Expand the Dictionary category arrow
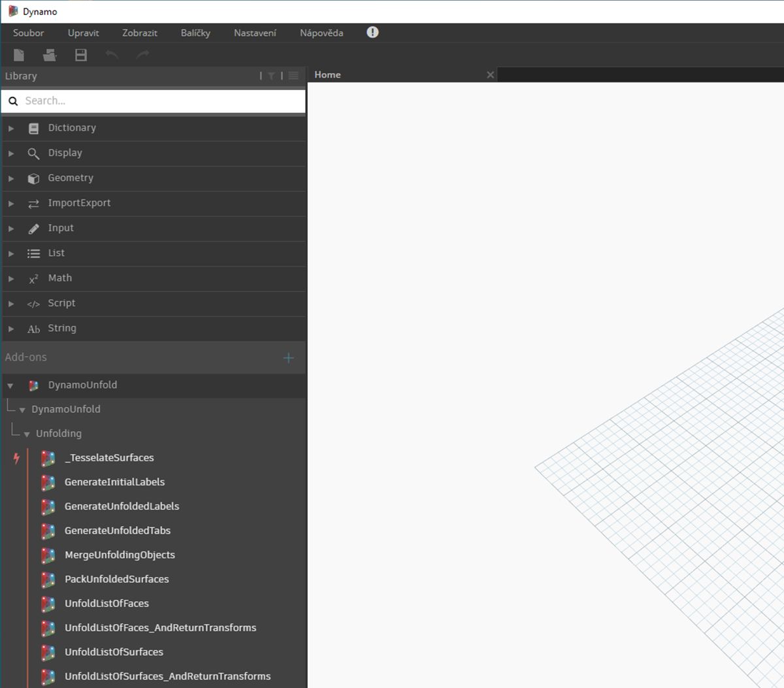The height and width of the screenshot is (688, 784). pyautogui.click(x=11, y=129)
